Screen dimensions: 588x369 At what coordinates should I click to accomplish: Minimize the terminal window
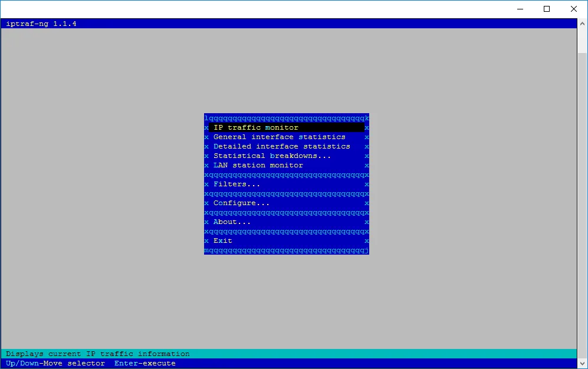point(520,9)
